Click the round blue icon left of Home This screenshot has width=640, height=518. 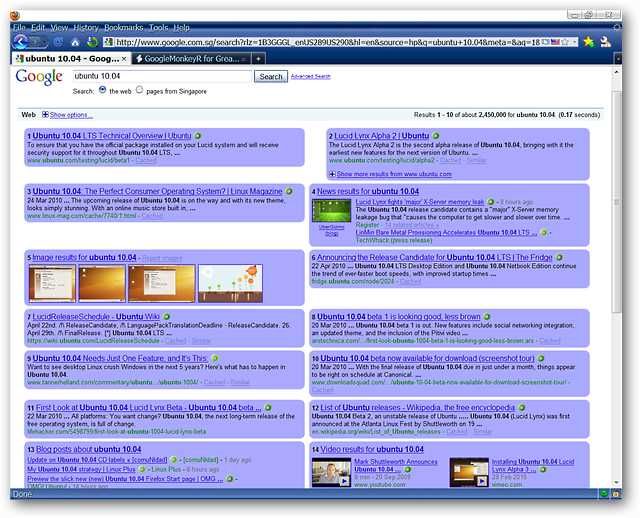59,42
